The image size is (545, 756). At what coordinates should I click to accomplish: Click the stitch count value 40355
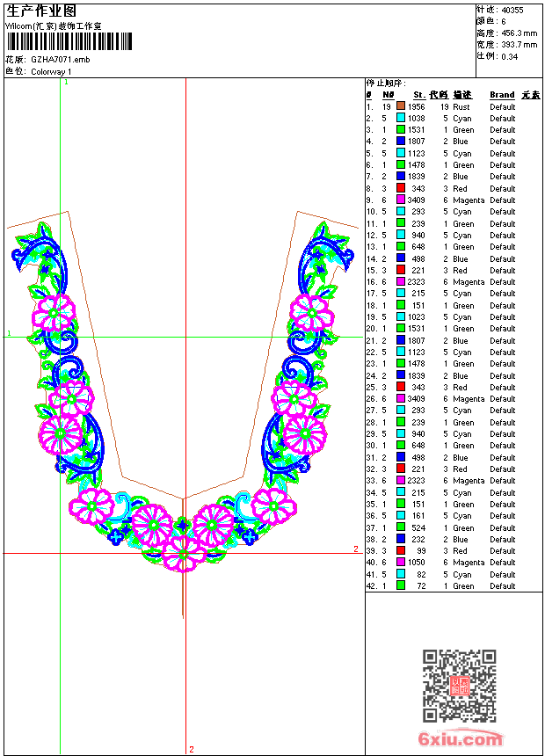pyautogui.click(x=512, y=10)
